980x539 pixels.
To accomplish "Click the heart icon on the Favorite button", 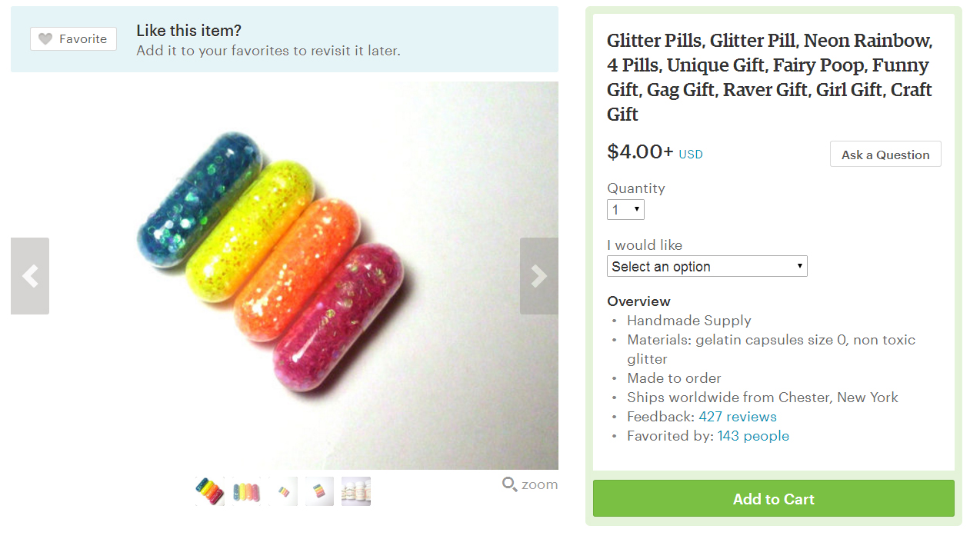I will (x=47, y=38).
